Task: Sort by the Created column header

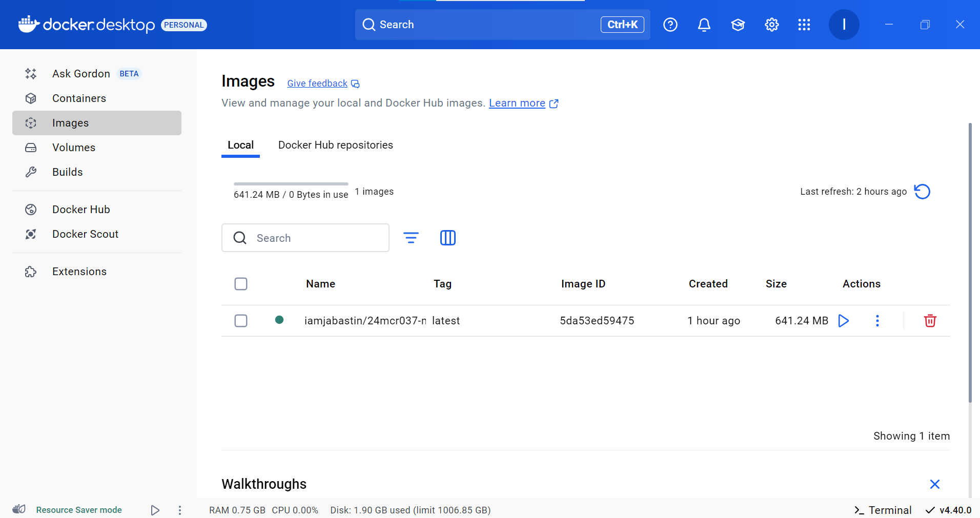Action: pyautogui.click(x=708, y=284)
